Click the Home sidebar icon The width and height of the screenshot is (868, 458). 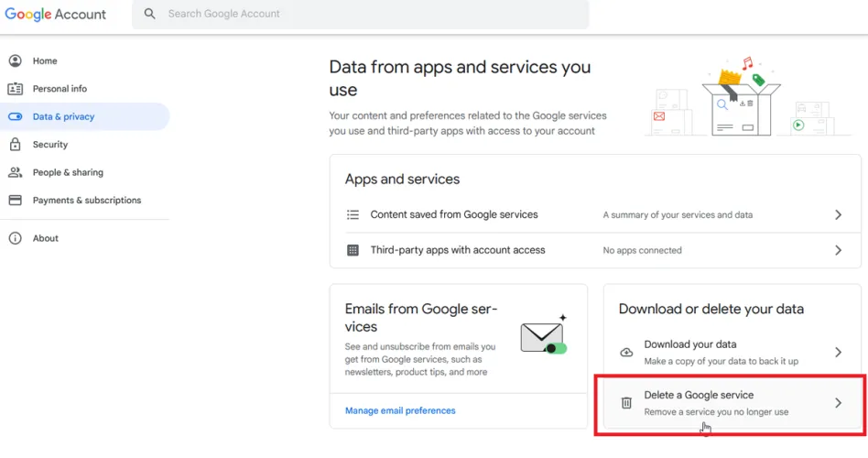click(15, 60)
